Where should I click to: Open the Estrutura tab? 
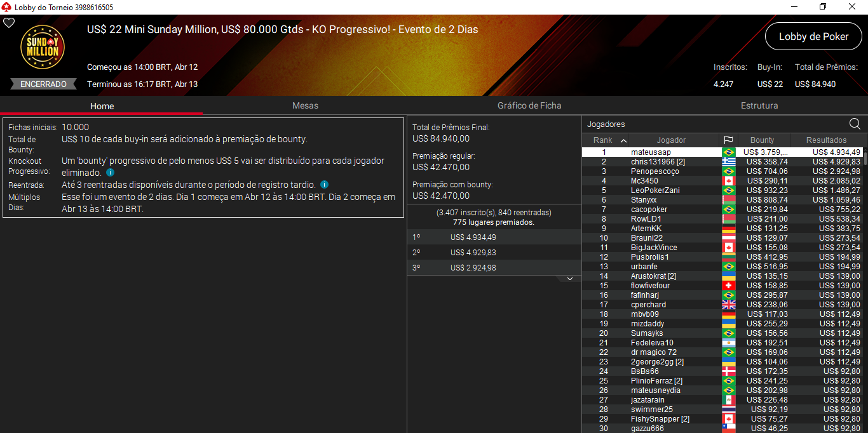coord(759,106)
